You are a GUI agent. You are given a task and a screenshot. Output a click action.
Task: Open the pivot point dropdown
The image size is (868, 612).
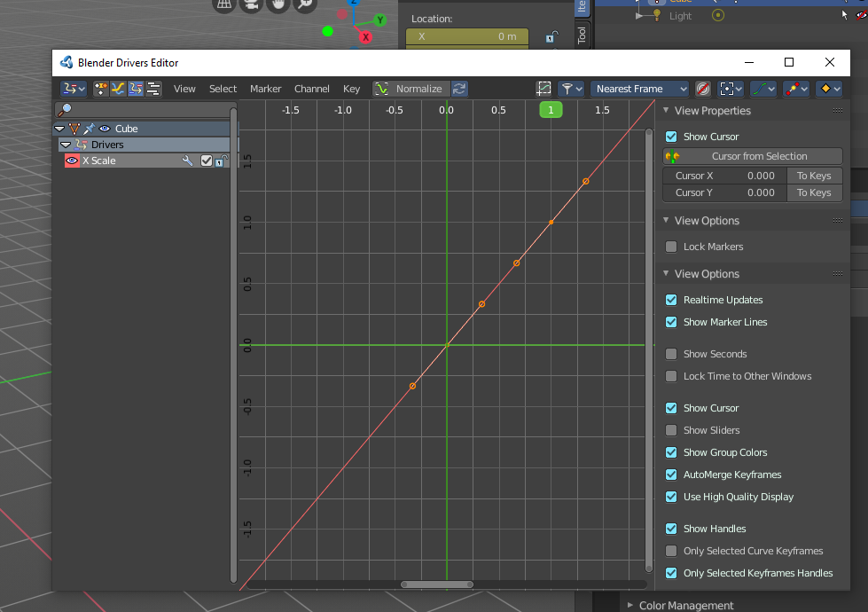tap(731, 89)
